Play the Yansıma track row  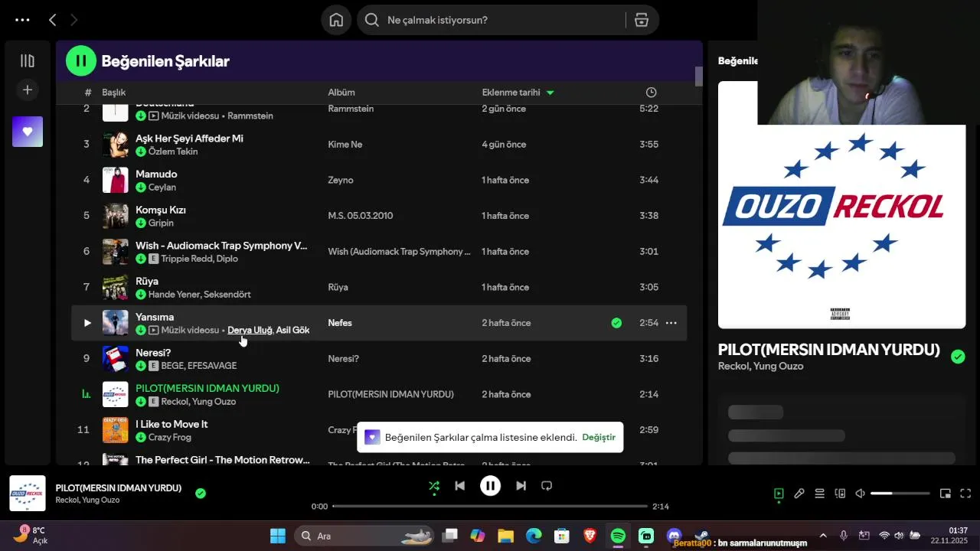[87, 323]
